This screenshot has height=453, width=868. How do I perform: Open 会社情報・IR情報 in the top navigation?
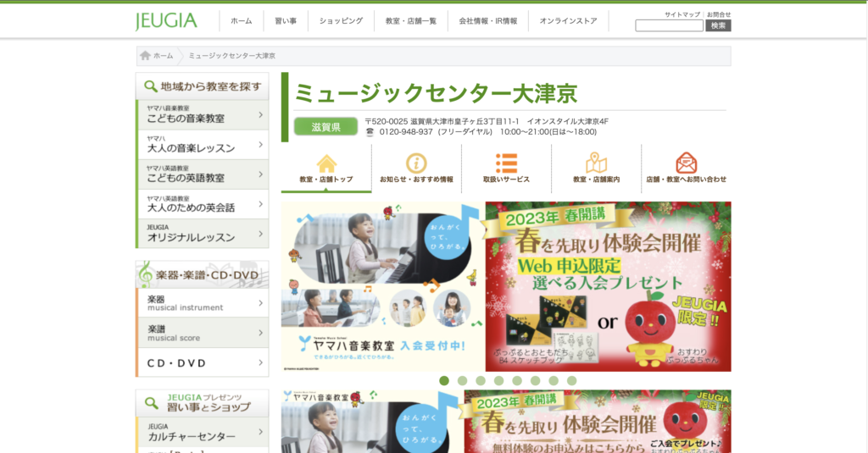(x=487, y=21)
